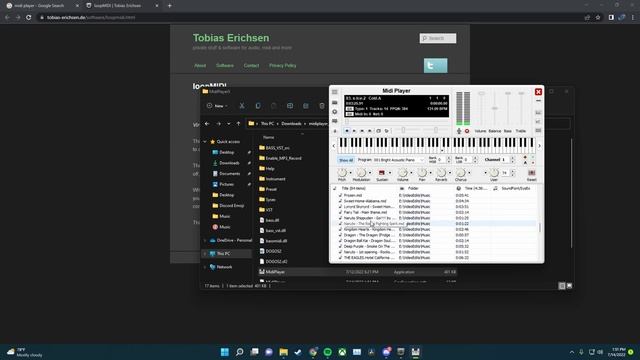640x360 pixels.
Task: Click the Delete icon in File Explorer toolbar
Action: (x=322, y=106)
